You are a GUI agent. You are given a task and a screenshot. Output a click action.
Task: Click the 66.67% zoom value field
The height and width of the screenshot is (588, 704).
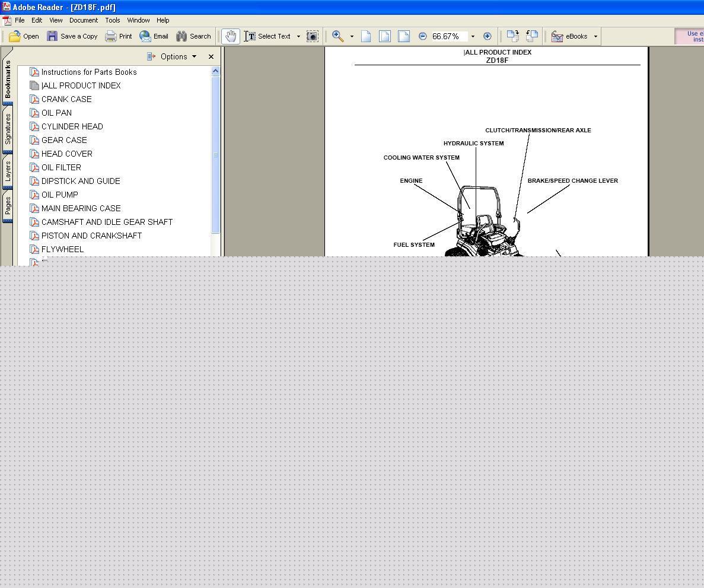pyautogui.click(x=450, y=36)
